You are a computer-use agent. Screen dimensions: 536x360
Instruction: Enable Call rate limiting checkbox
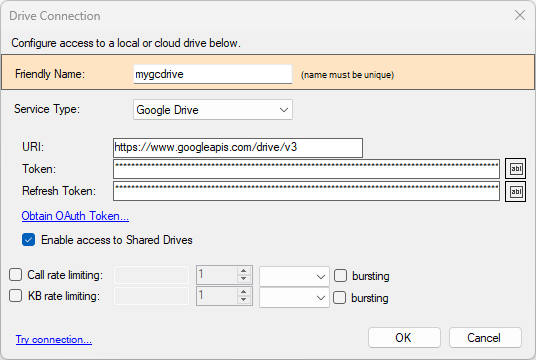15,275
